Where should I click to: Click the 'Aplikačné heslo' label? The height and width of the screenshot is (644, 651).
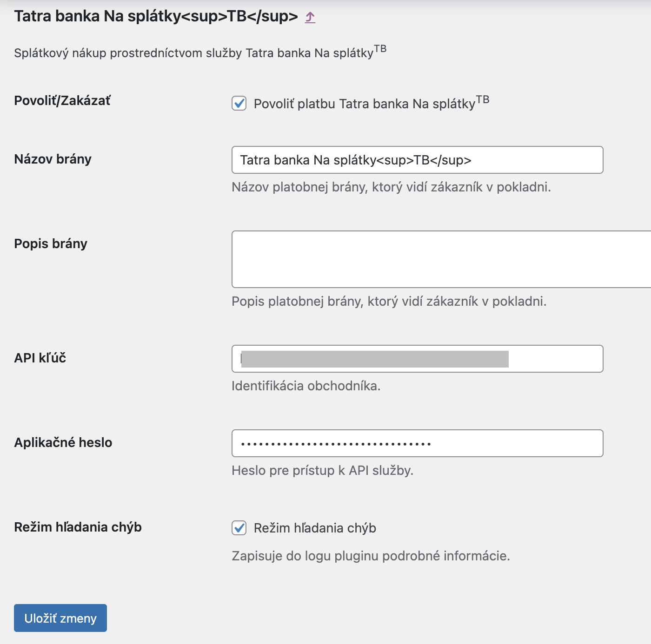63,442
